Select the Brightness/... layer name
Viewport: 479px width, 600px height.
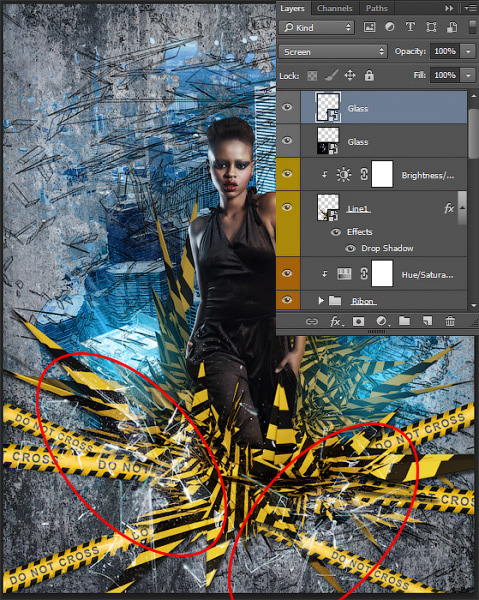428,175
